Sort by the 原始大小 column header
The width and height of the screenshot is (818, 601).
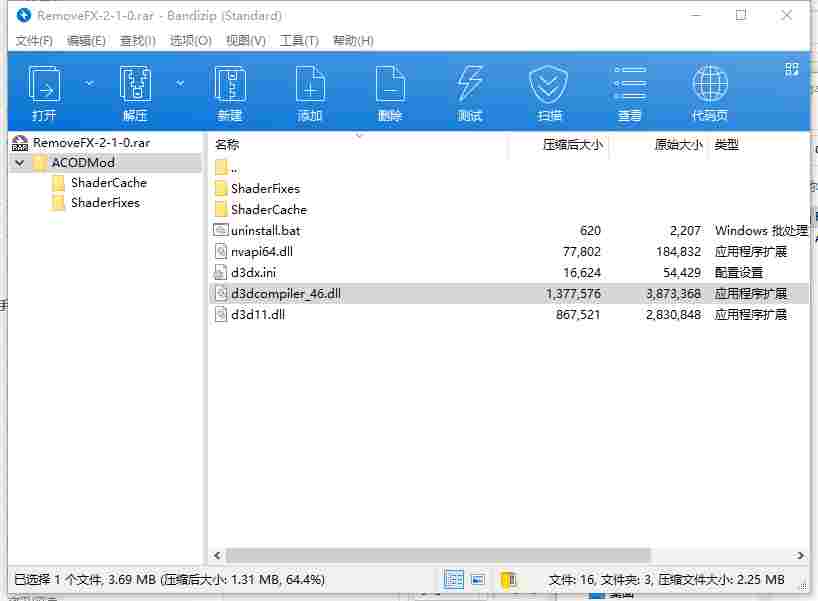678,145
